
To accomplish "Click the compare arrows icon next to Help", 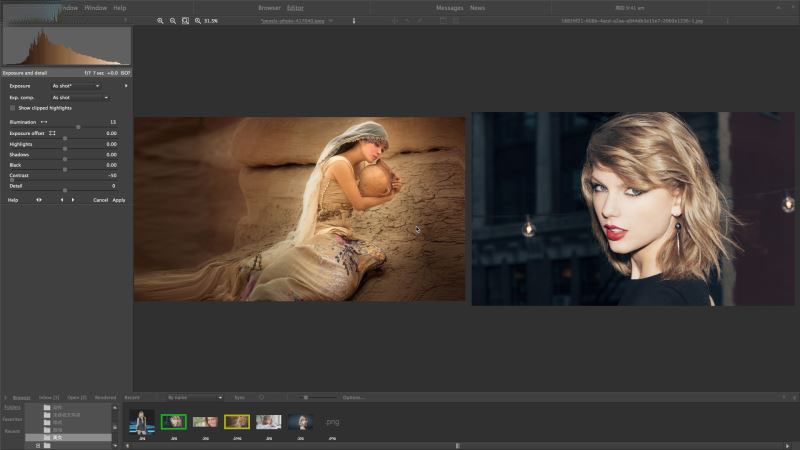I will [39, 200].
